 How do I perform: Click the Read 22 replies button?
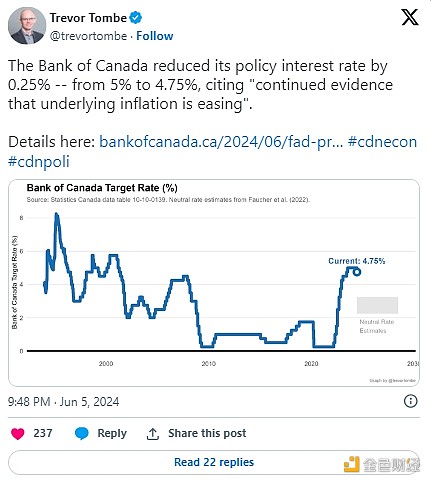coord(214,462)
